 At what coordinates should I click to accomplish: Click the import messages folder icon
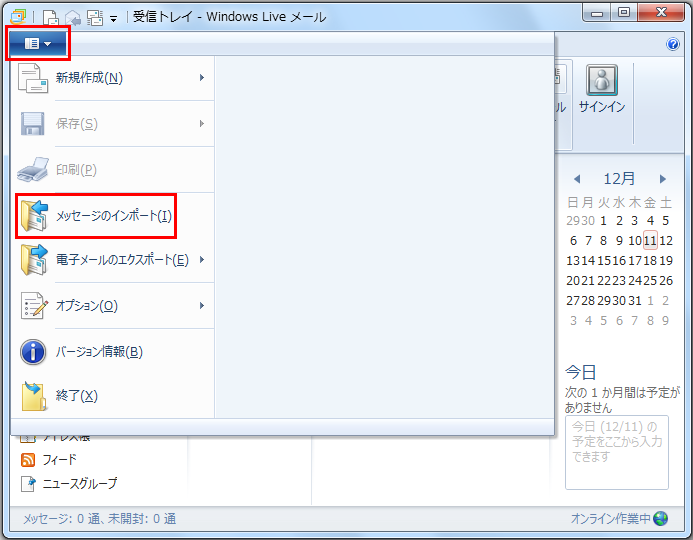(34, 216)
